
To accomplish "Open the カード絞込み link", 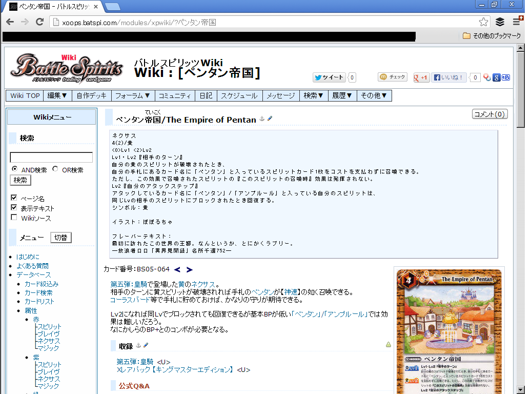I will tap(42, 284).
